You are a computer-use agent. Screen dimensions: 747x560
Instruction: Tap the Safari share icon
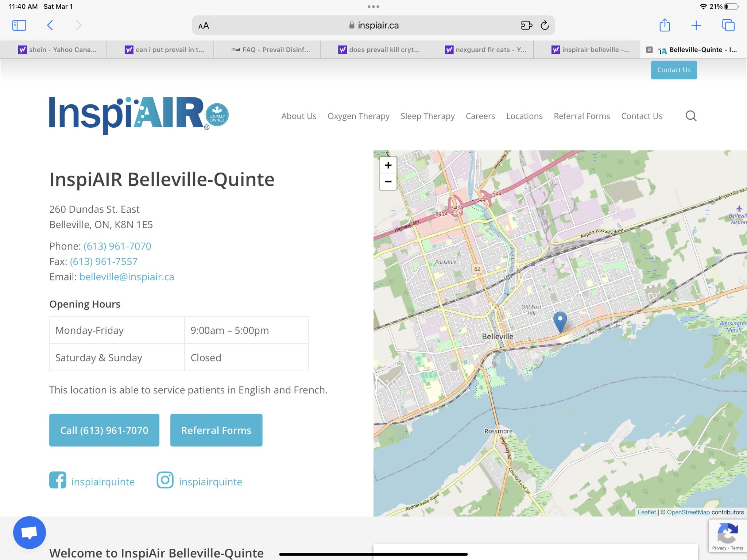pos(665,25)
